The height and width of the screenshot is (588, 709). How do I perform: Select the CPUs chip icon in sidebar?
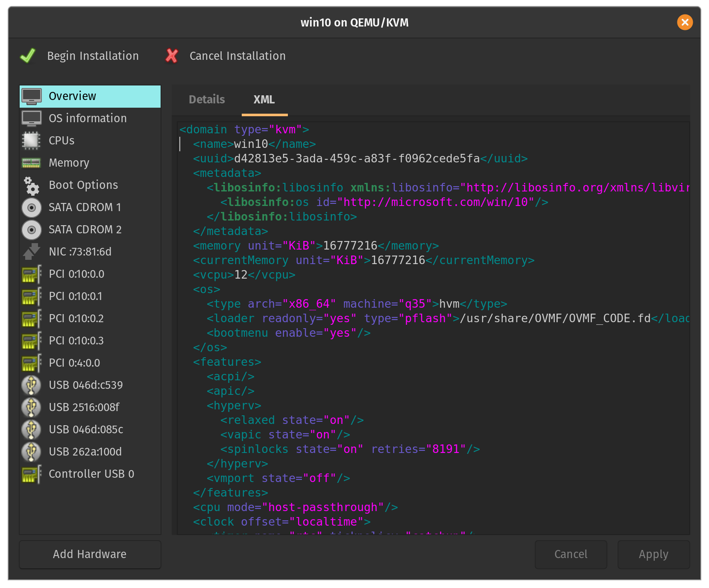tap(31, 141)
